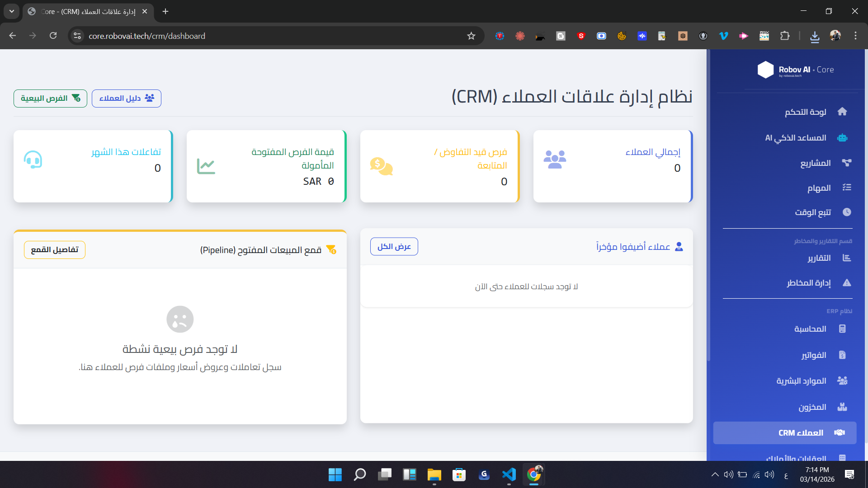
Task: Open Chrome downloads from the toolbar icon
Action: [x=815, y=36]
